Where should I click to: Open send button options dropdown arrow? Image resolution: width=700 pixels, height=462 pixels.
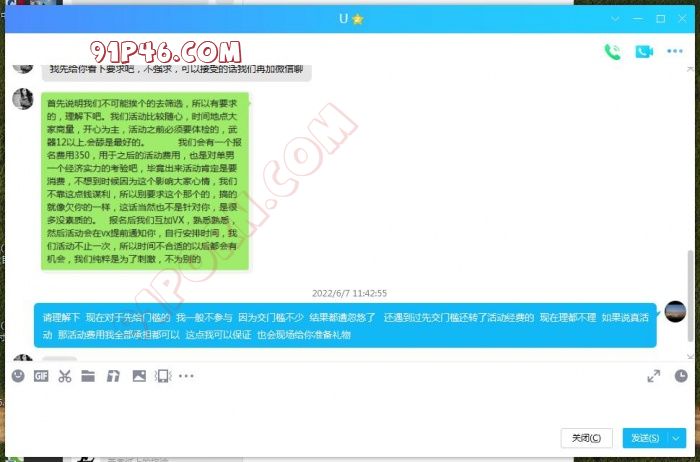pyautogui.click(x=678, y=438)
